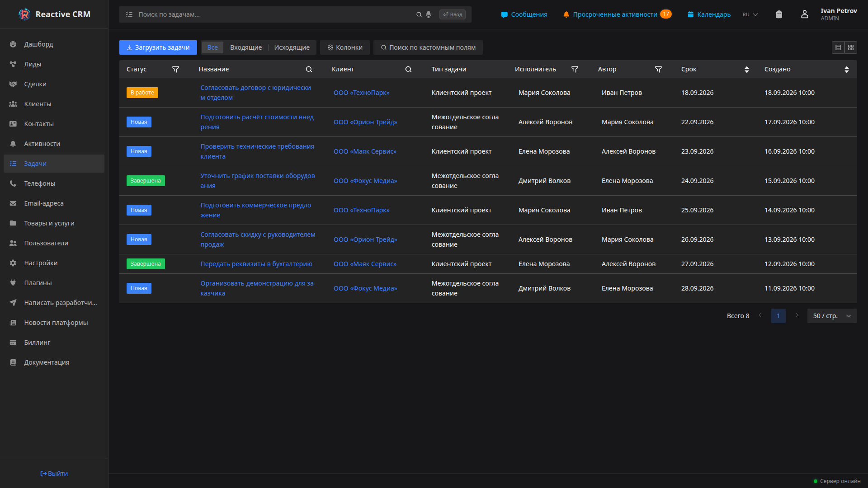868x488 pixels.
Task: Open Дашборд in sidebar
Action: (x=54, y=44)
